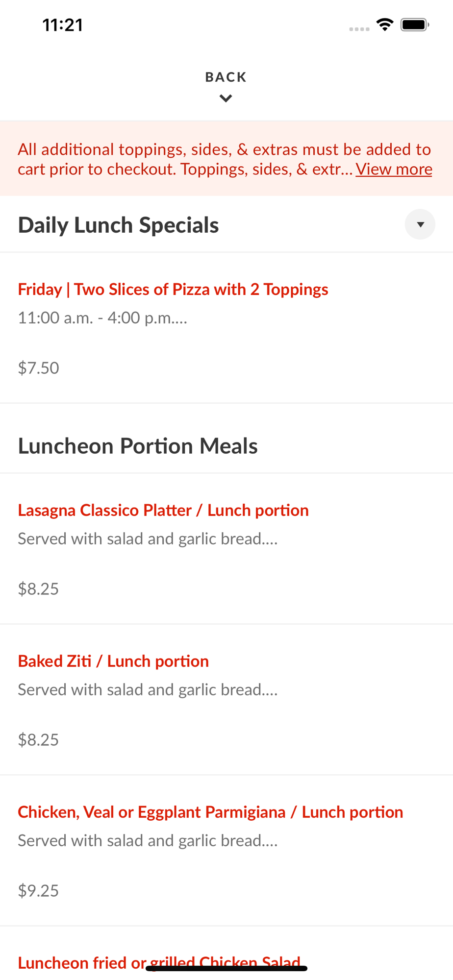
Task: Open the View more link
Action: point(394,169)
